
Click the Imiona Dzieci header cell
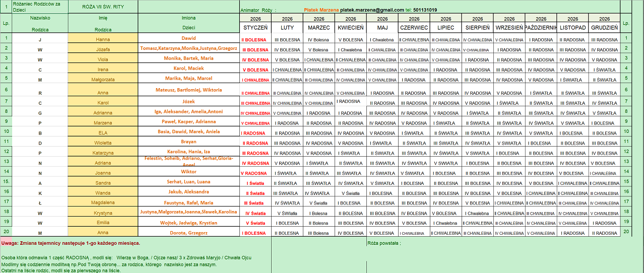pos(188,23)
